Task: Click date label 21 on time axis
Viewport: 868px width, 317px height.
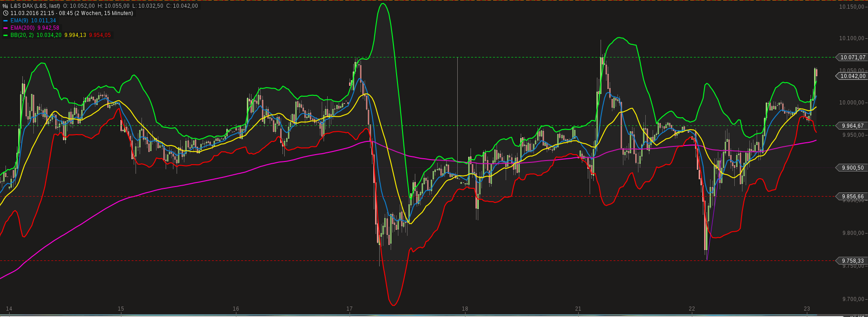Action: 578,309
